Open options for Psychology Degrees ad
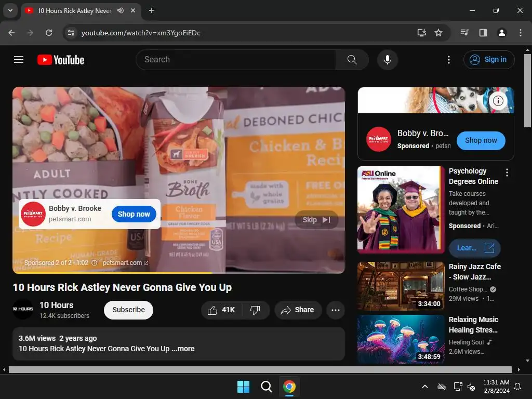This screenshot has width=532, height=399. coord(507,172)
